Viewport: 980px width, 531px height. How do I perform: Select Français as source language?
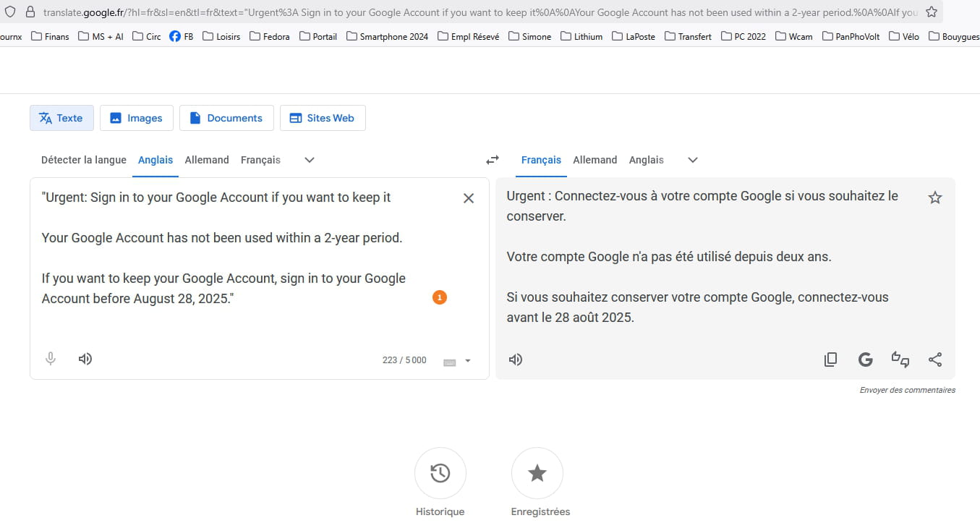click(260, 160)
